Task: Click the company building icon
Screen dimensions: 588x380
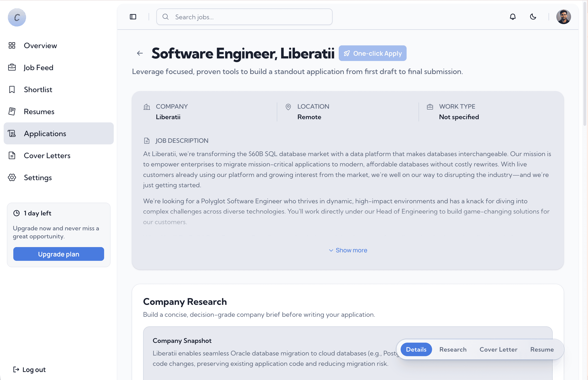Action: [147, 107]
